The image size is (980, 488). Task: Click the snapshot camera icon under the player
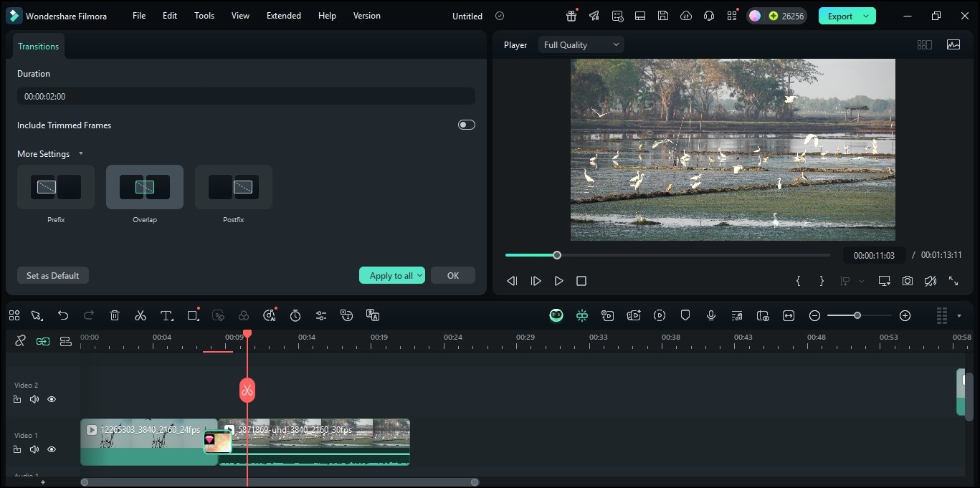tap(907, 280)
